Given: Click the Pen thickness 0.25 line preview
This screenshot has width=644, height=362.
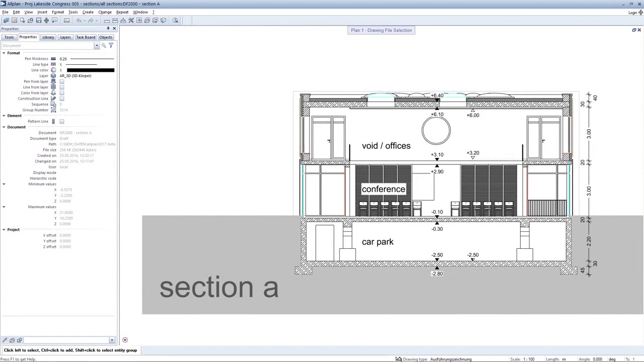Looking at the screenshot, I should (x=92, y=59).
